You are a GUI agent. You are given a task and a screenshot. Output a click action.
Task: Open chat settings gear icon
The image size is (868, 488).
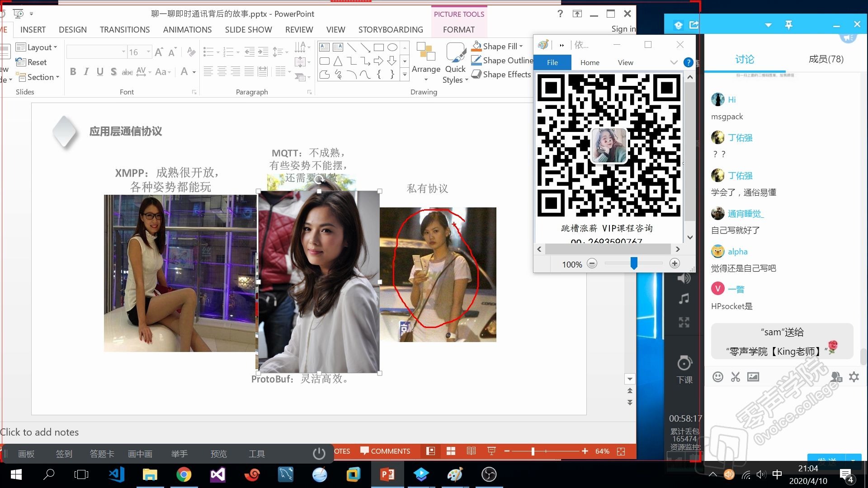854,377
